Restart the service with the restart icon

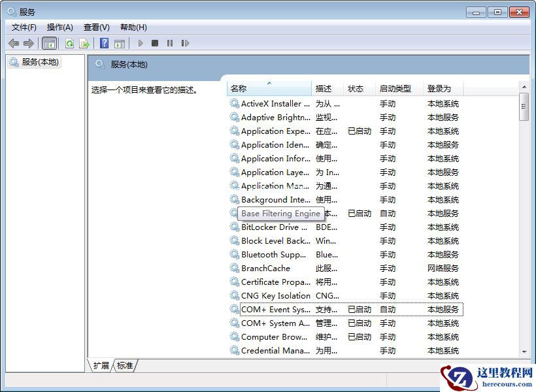click(185, 43)
